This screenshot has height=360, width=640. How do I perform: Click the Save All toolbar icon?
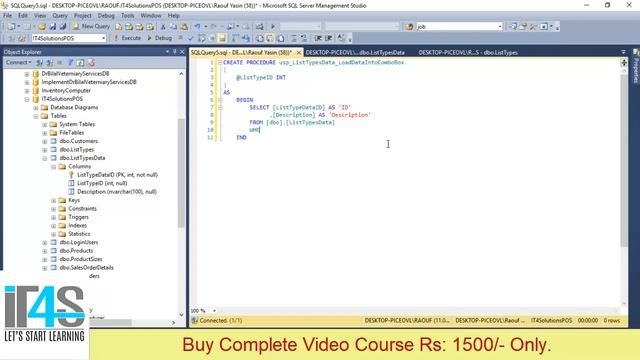point(63,27)
